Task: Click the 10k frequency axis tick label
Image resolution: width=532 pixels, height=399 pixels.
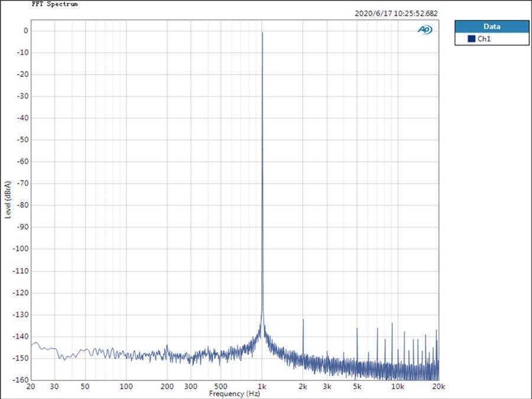Action: point(398,387)
